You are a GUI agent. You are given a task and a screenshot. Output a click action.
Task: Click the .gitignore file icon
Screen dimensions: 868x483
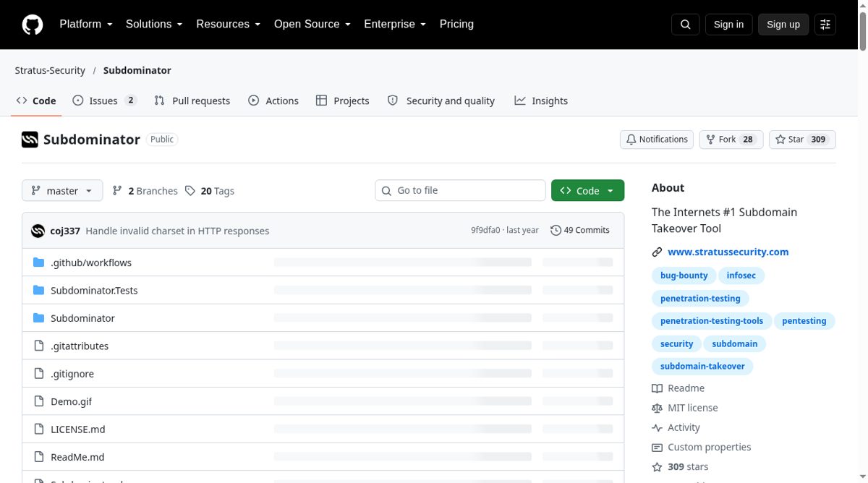[39, 374]
